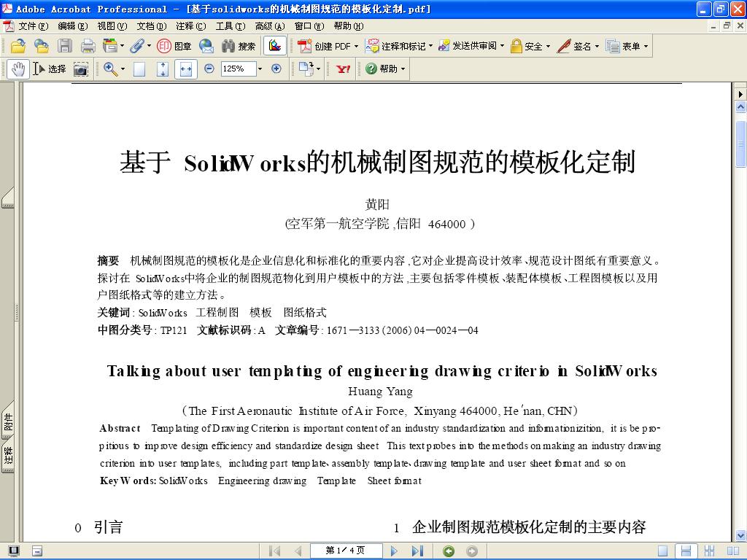Select the snapshot camera tool
747x560 pixels.
[81, 69]
